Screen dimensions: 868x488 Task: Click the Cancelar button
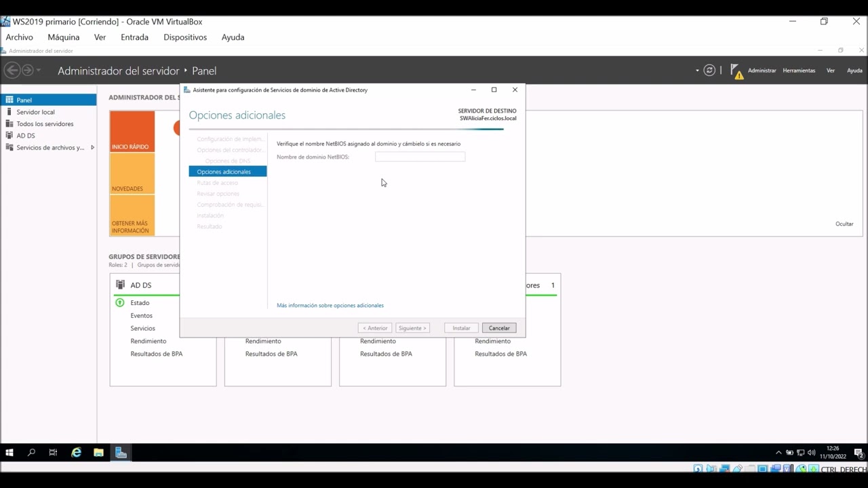tap(499, 328)
